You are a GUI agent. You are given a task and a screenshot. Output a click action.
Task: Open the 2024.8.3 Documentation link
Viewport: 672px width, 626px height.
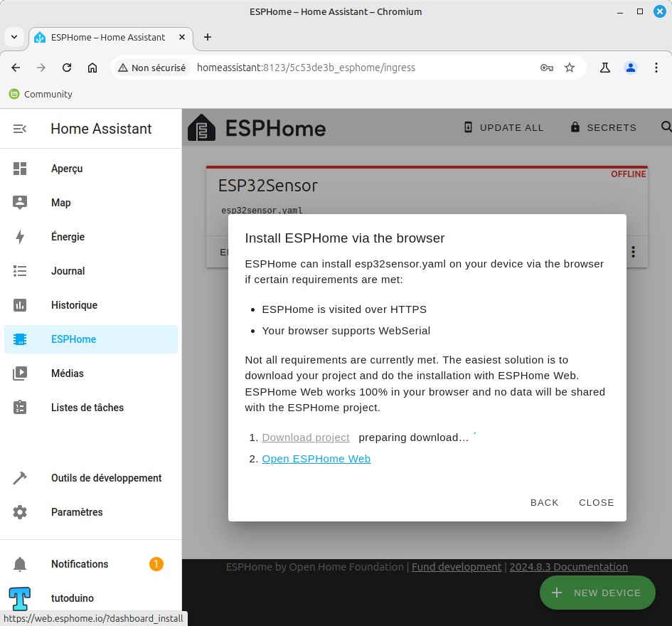(x=569, y=567)
